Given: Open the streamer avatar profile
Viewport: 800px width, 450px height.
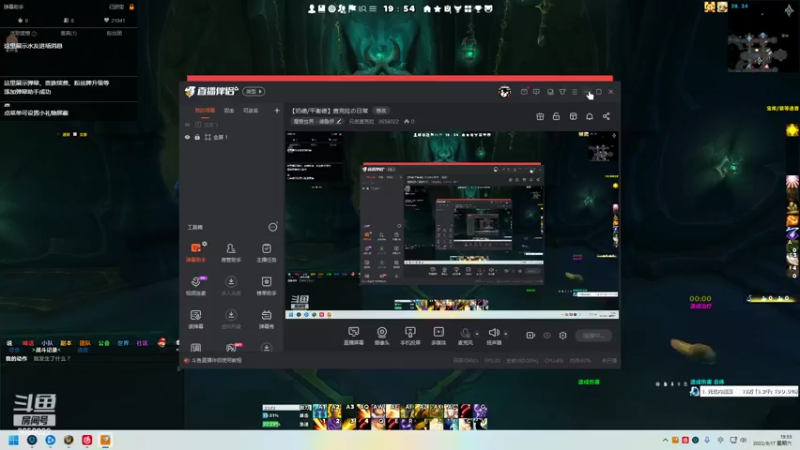Looking at the screenshot, I should (x=504, y=92).
